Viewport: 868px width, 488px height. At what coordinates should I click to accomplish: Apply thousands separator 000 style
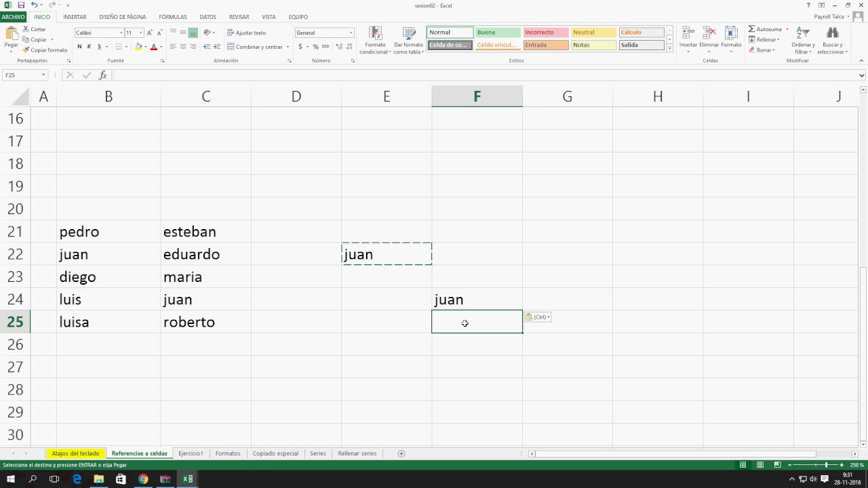tap(325, 47)
